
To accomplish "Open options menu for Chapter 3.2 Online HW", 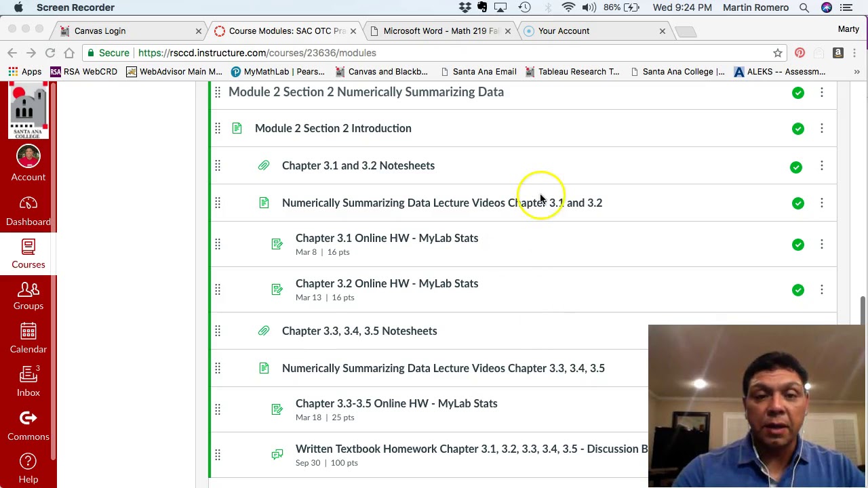I will (x=822, y=289).
